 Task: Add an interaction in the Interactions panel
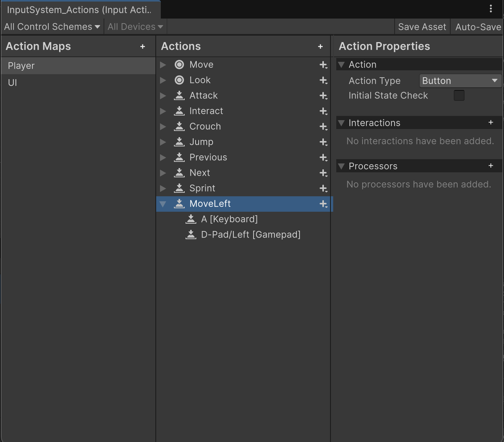490,122
